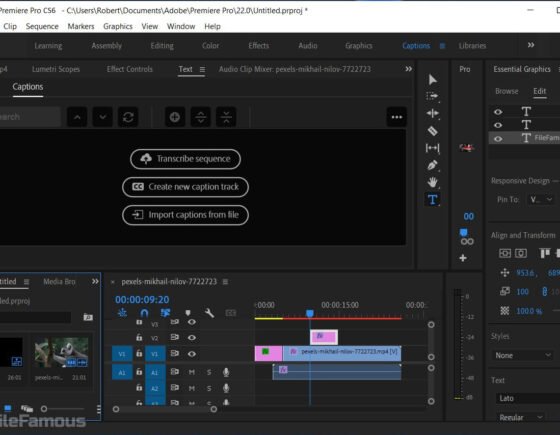Open the Regular font style dropdown
This screenshot has width=560, height=435.
coord(520,417)
